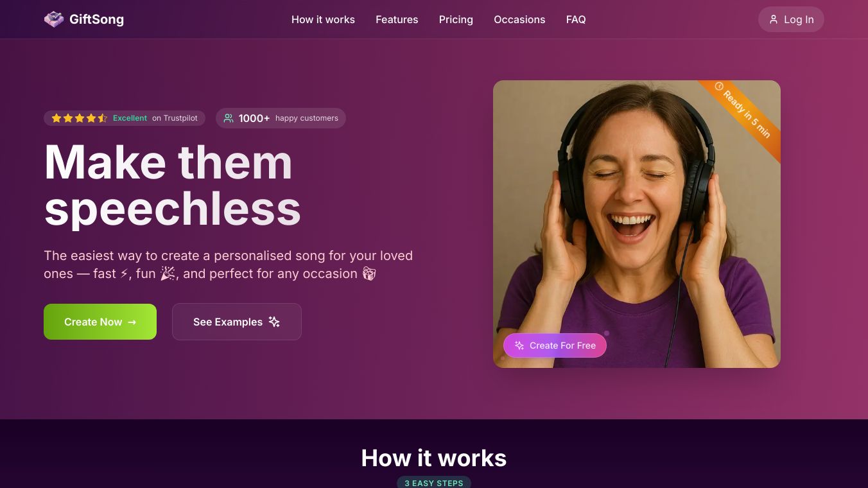The height and width of the screenshot is (488, 868).
Task: Click the GiftSong brand name text
Action: pos(96,19)
